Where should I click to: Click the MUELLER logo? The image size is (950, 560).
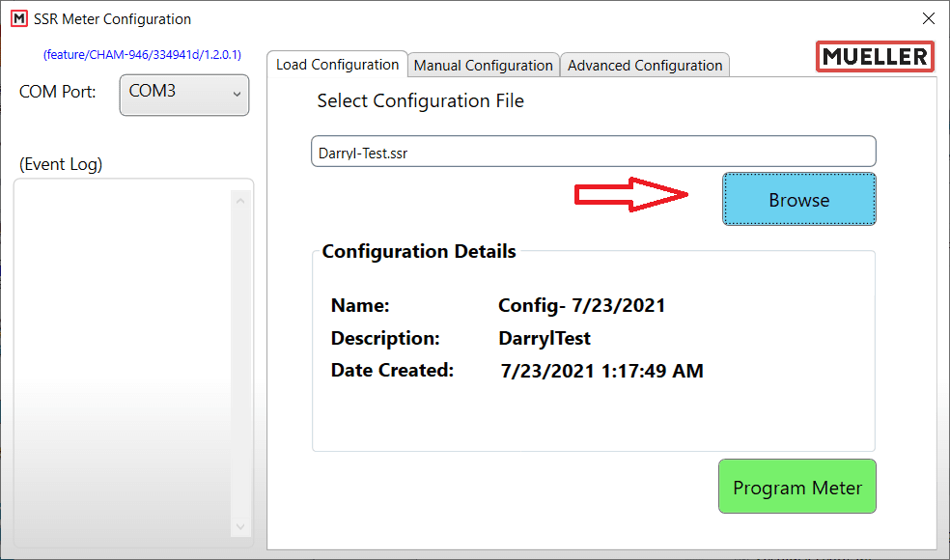874,56
